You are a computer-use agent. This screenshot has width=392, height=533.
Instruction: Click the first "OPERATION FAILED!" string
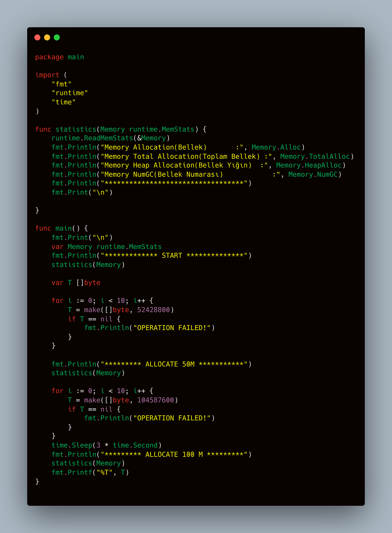[172, 328]
